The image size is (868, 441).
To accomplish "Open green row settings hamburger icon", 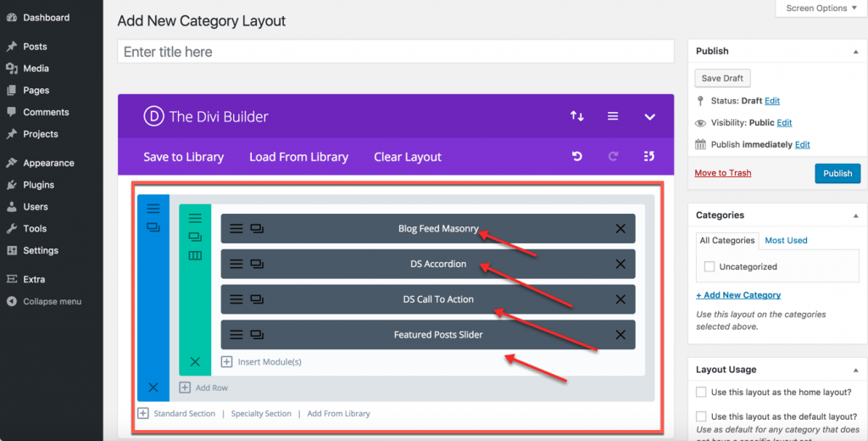I will point(195,218).
